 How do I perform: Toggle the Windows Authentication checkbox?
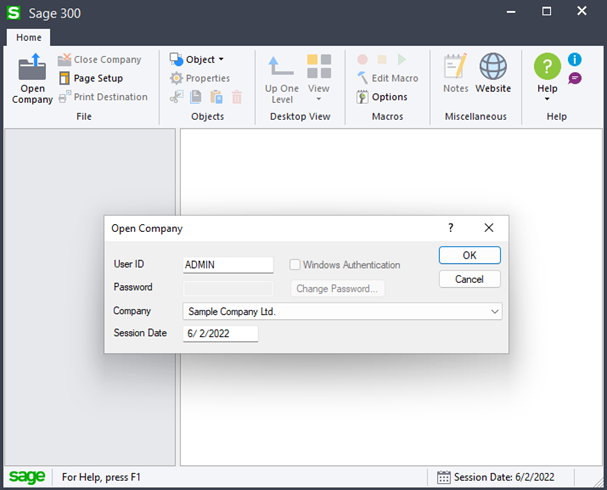tap(295, 265)
